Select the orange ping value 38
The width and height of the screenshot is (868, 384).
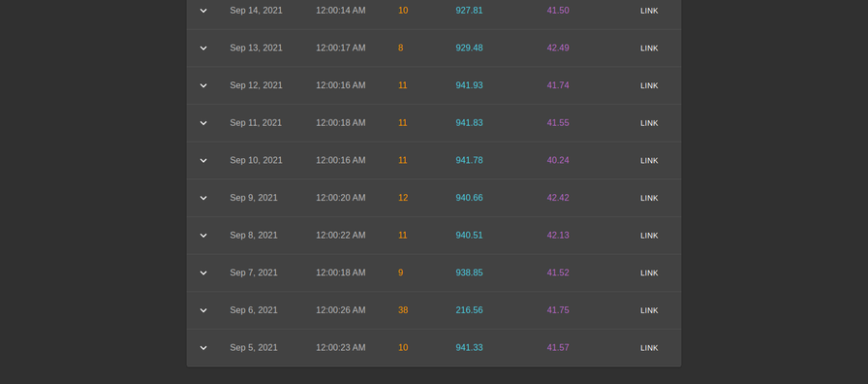403,310
